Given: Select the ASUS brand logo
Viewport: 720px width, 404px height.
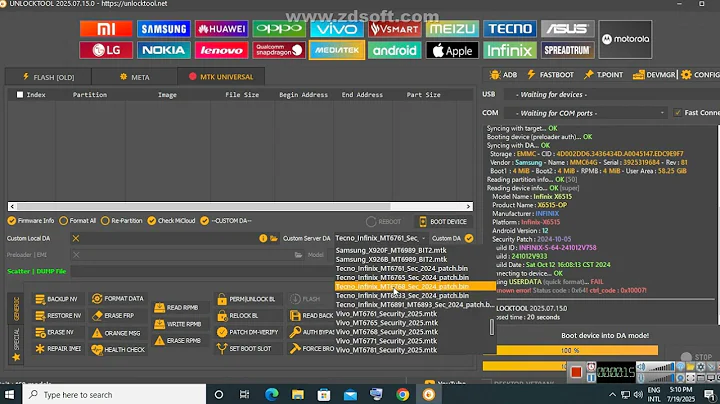Looking at the screenshot, I should 568,29.
